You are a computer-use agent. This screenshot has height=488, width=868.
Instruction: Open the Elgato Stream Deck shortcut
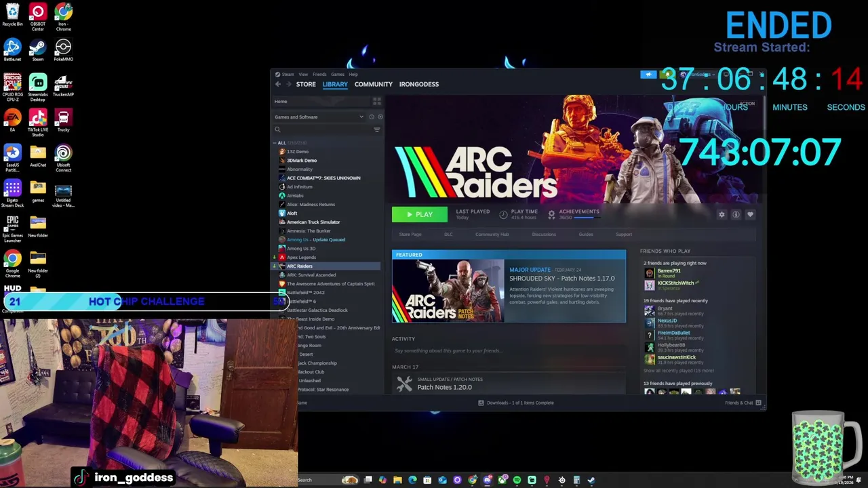point(12,192)
